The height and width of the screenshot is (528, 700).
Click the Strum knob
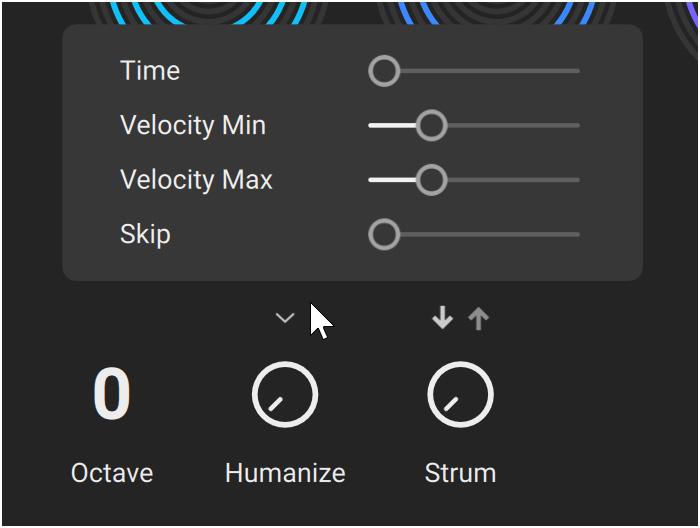[460, 395]
